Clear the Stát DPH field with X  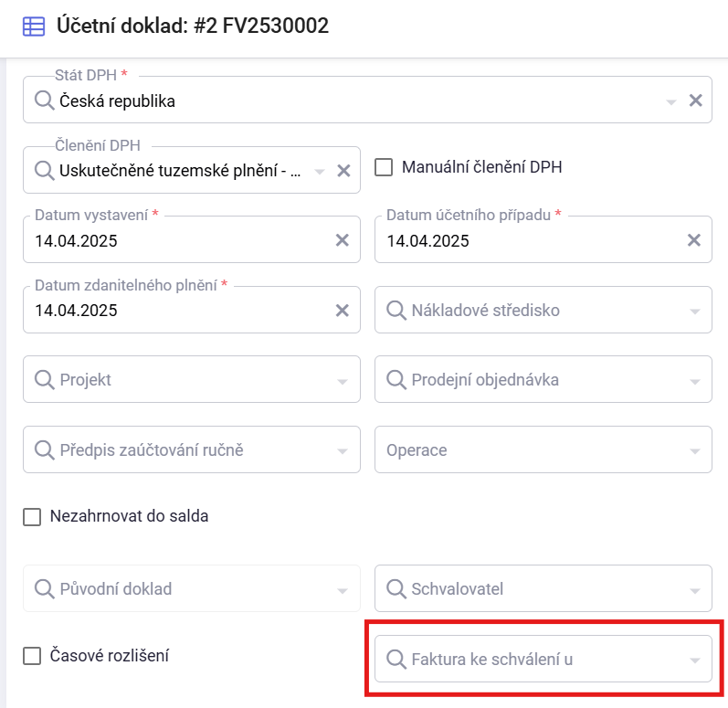pyautogui.click(x=695, y=100)
